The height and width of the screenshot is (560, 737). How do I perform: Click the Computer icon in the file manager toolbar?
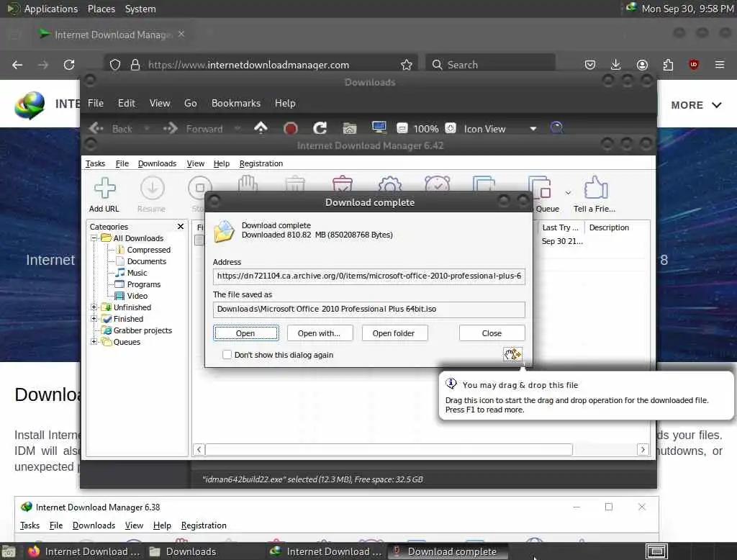click(379, 128)
